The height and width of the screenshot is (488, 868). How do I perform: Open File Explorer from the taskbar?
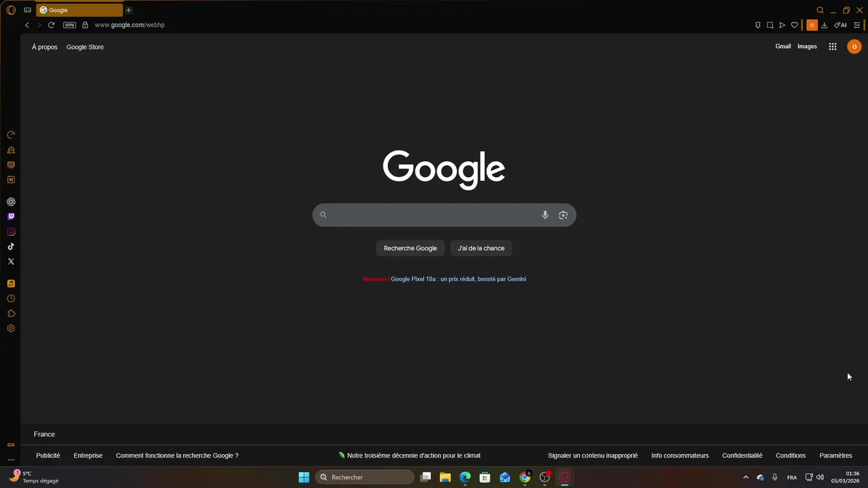click(x=446, y=477)
